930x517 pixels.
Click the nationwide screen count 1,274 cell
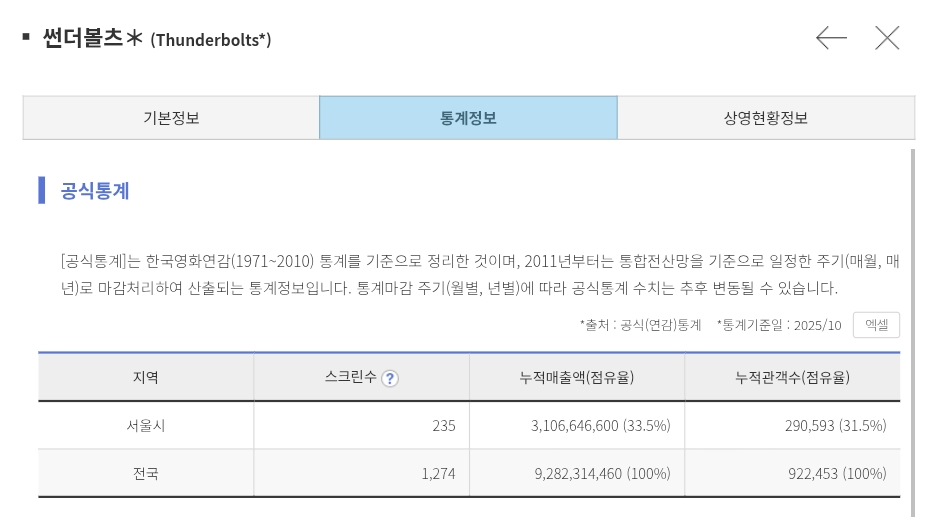pyautogui.click(x=438, y=473)
